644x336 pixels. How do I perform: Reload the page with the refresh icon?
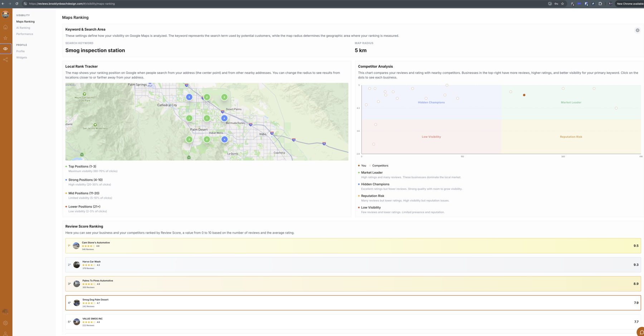(x=17, y=4)
